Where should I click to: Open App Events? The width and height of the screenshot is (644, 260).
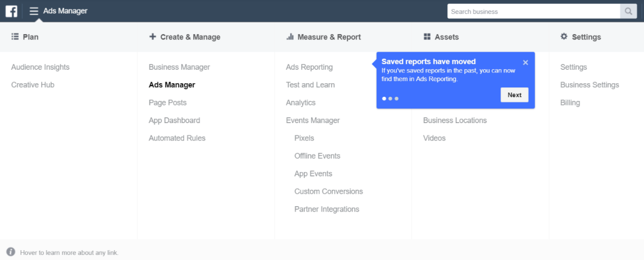313,174
